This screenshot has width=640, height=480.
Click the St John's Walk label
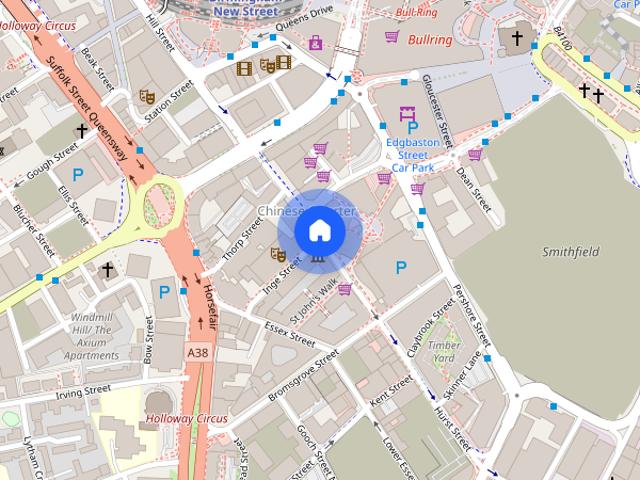313,301
